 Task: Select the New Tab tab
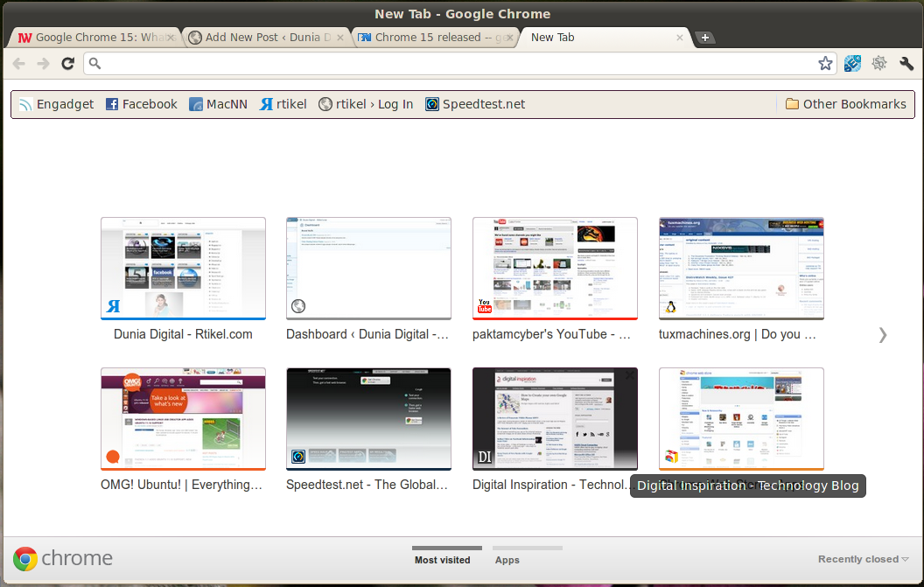click(604, 38)
